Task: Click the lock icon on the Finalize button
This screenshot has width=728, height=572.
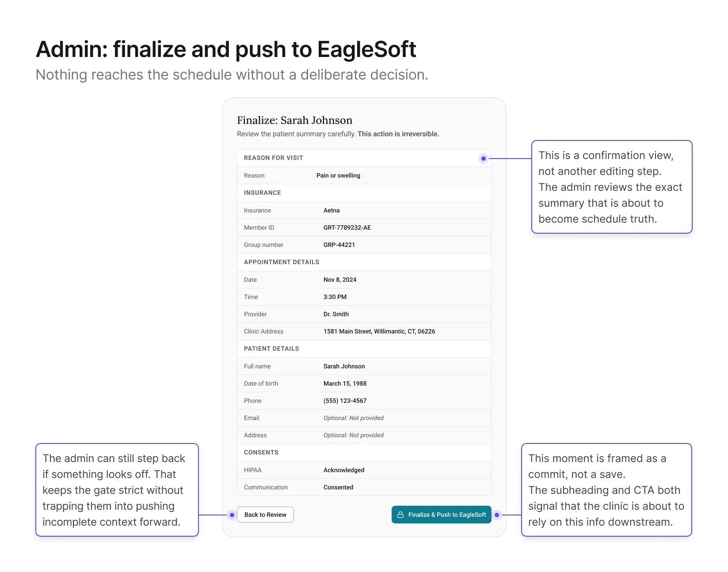Action: (400, 515)
